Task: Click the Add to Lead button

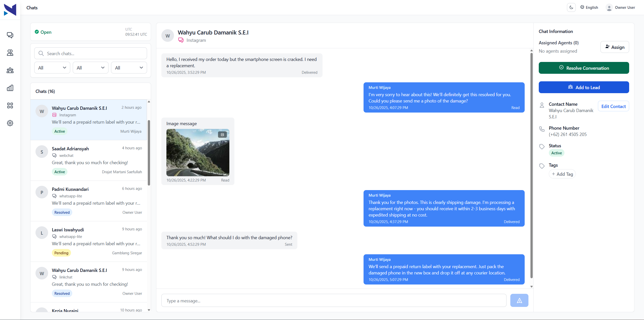Action: coord(584,87)
